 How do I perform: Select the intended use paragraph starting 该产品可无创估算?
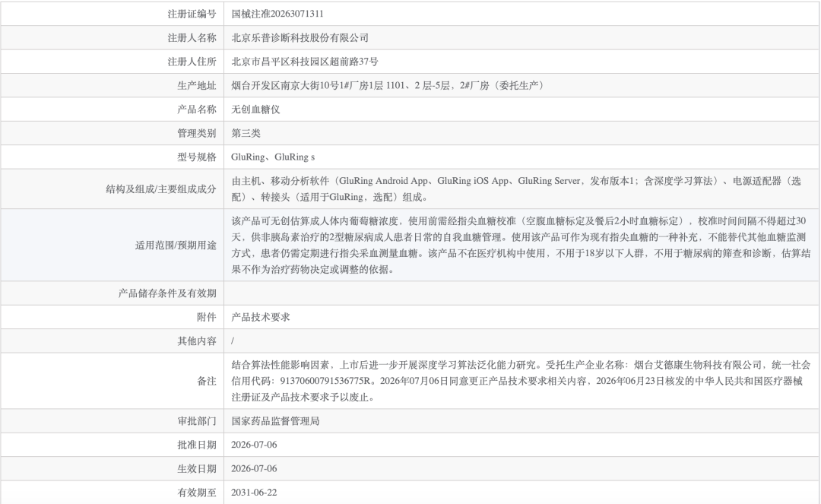pyautogui.click(x=521, y=245)
